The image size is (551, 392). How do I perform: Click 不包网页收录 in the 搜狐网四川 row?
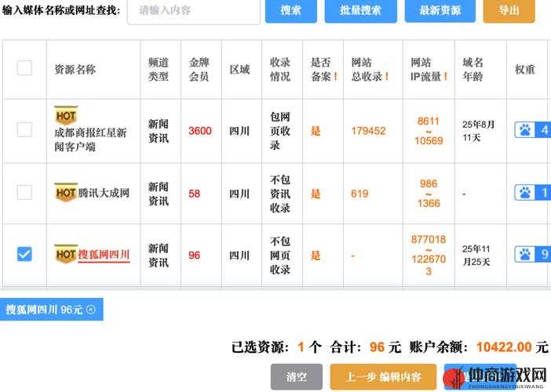pos(280,255)
